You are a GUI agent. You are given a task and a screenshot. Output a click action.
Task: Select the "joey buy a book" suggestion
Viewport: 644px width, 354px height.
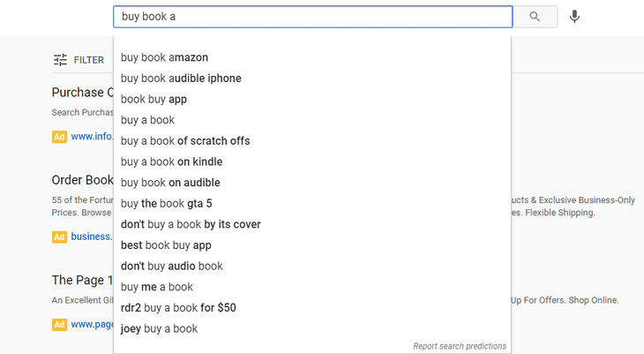point(159,328)
